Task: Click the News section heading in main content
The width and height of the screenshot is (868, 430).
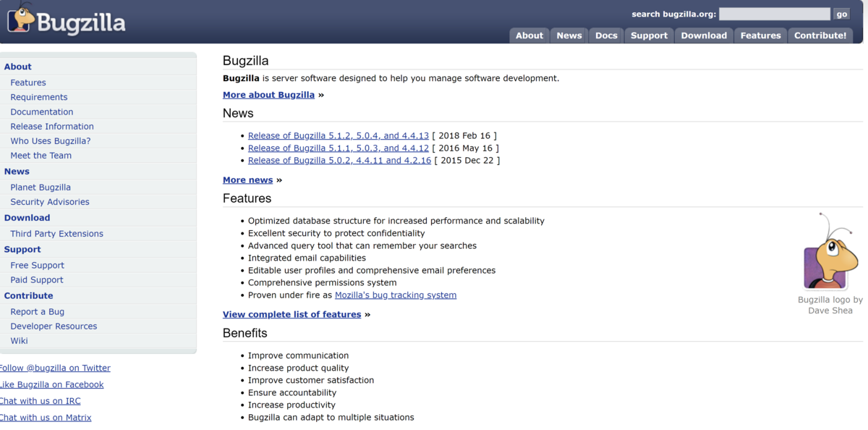Action: (x=238, y=114)
